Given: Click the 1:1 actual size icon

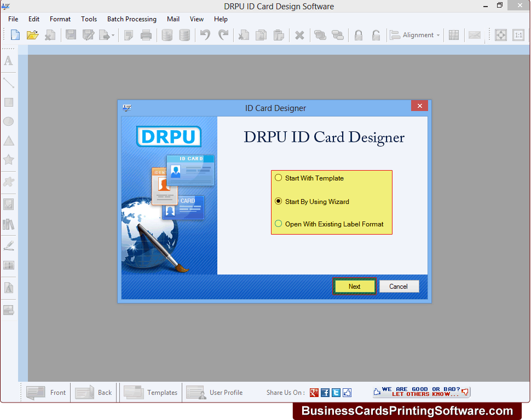Looking at the screenshot, I should pyautogui.click(x=518, y=35).
